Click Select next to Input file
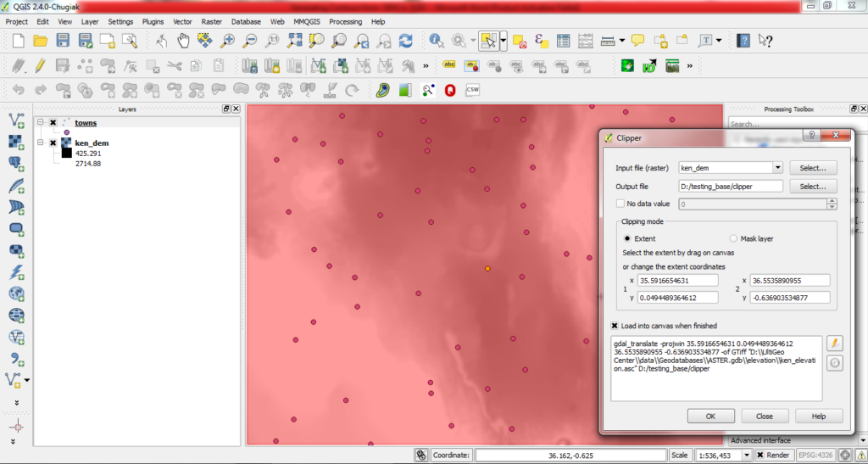The height and width of the screenshot is (464, 868). [x=813, y=168]
